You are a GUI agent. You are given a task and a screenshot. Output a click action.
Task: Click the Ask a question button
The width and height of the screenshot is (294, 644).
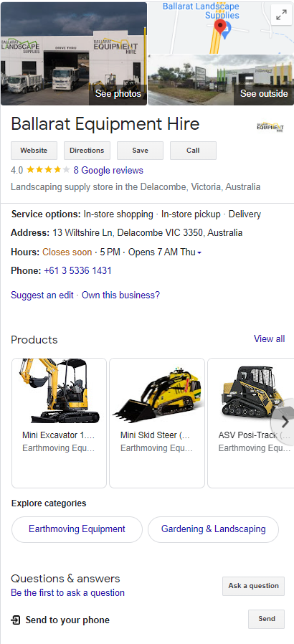253,586
